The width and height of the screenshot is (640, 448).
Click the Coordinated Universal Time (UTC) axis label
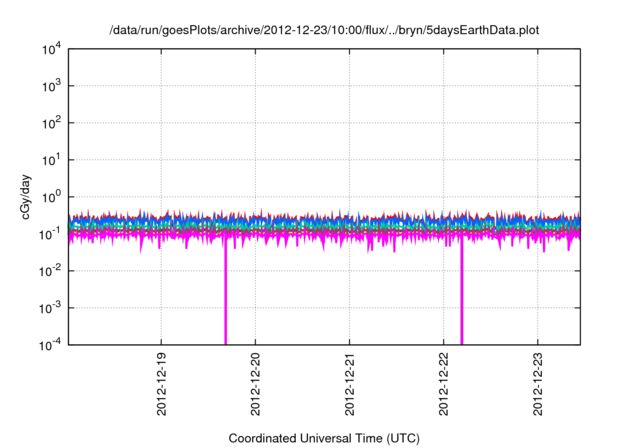(324, 438)
